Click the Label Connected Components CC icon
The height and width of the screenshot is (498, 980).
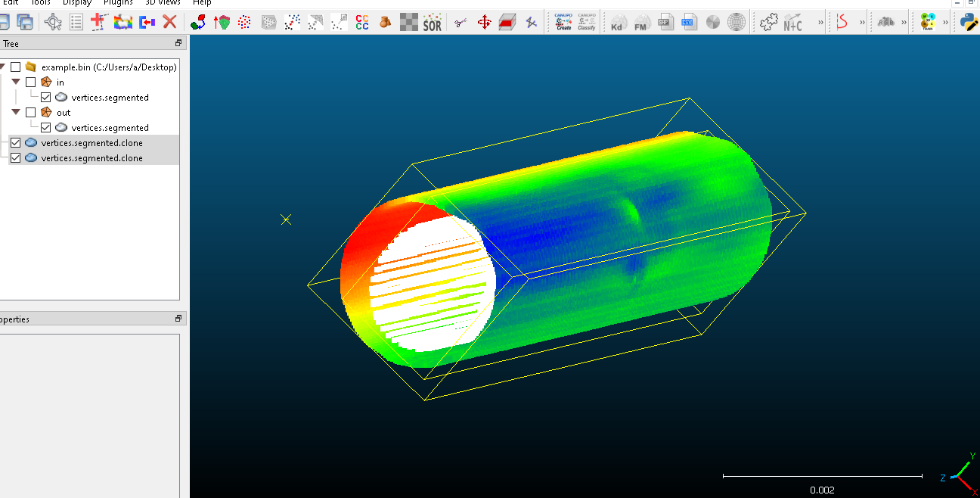(362, 23)
